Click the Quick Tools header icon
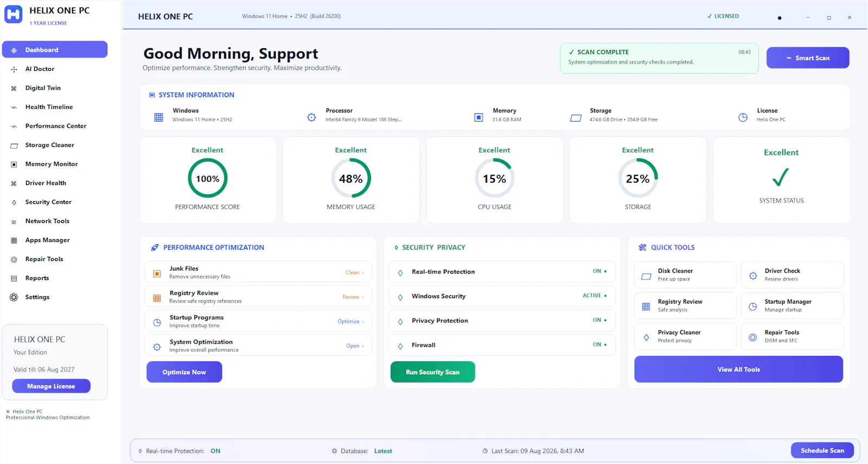Viewport: 868px width, 464px height. [642, 247]
